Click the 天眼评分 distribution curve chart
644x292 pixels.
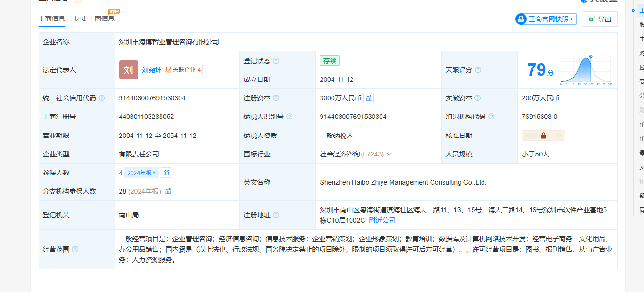point(586,70)
